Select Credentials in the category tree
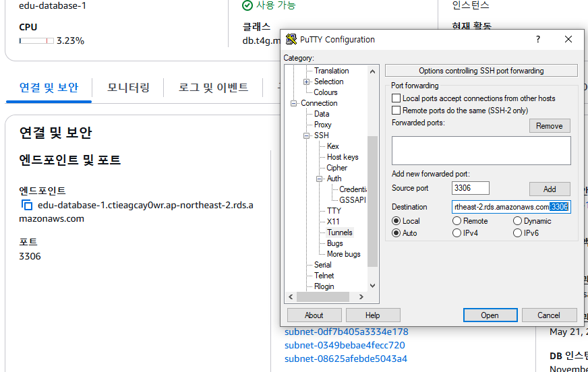588x372 pixels. (353, 189)
